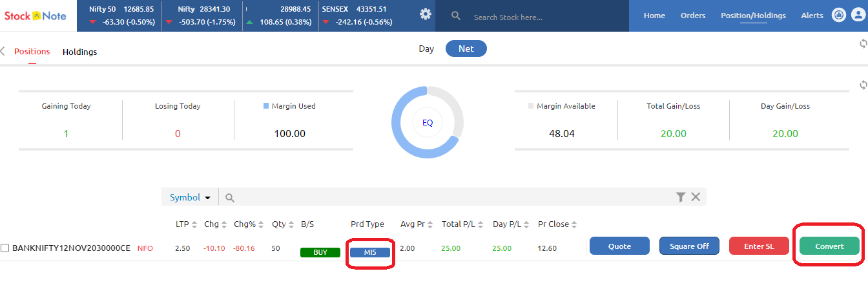The height and width of the screenshot is (291, 868).
Task: Refresh summary with the lower refresh icon
Action: pyautogui.click(x=863, y=85)
